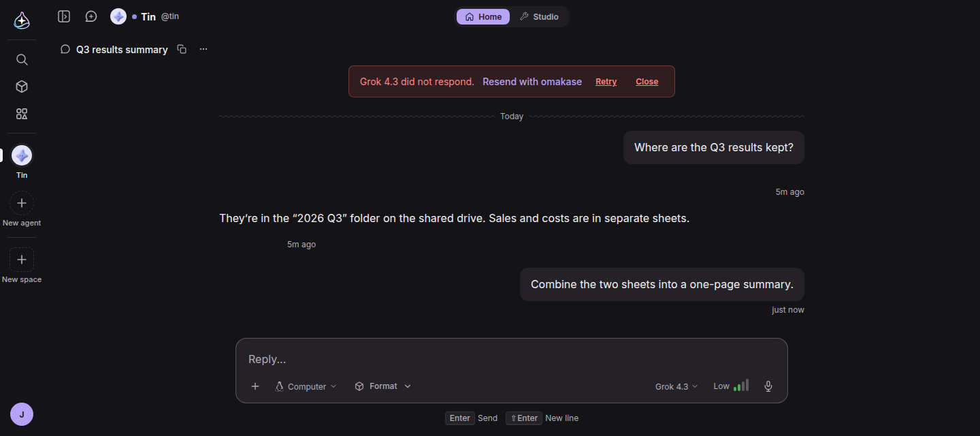
Task: Click Retry in the error banner
Action: click(x=606, y=82)
